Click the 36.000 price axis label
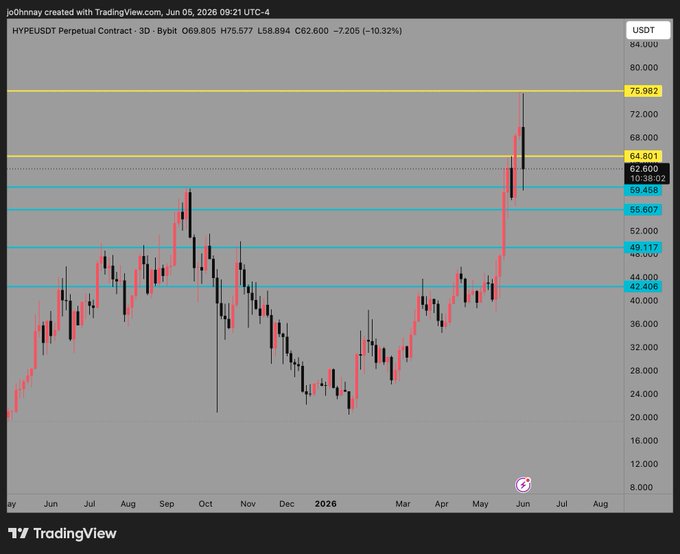 (x=644, y=324)
